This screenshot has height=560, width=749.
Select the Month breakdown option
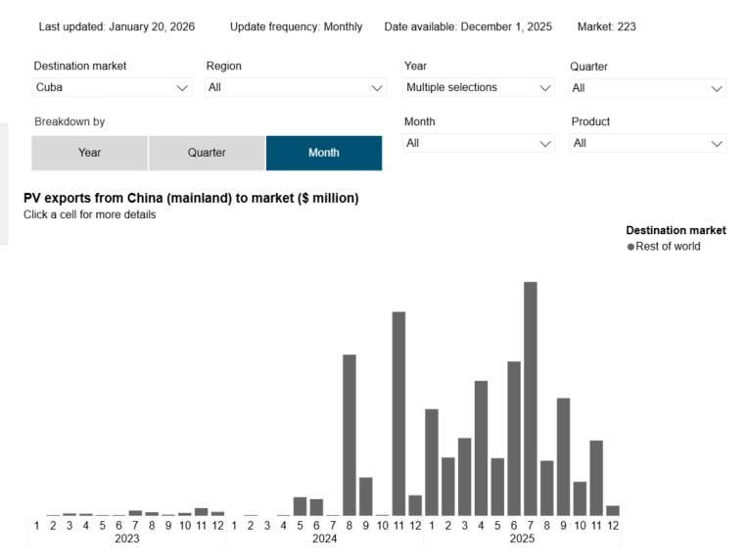click(324, 153)
